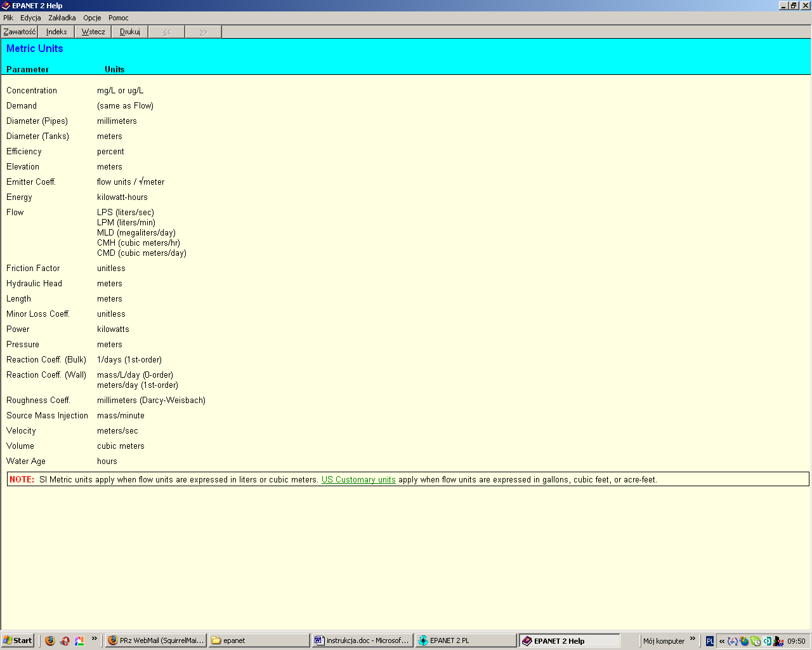Click the Metric Units heading
812x650 pixels.
pos(35,48)
